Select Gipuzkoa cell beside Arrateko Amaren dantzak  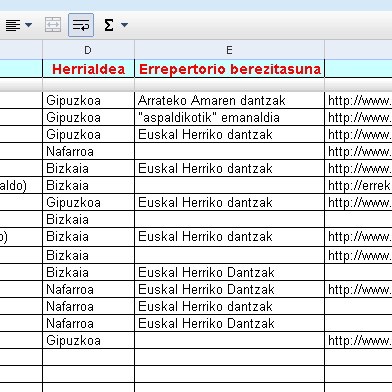(88, 100)
